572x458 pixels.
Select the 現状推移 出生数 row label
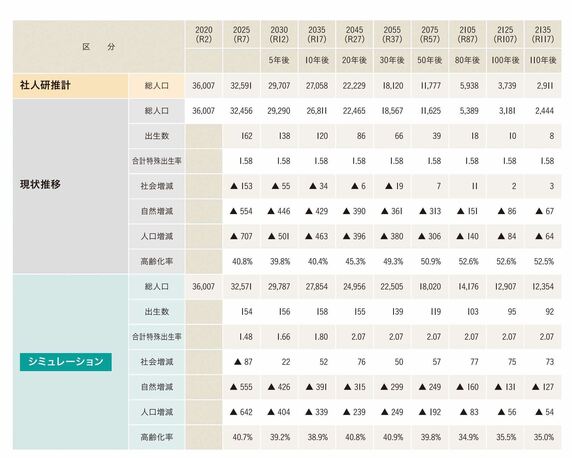[156, 136]
